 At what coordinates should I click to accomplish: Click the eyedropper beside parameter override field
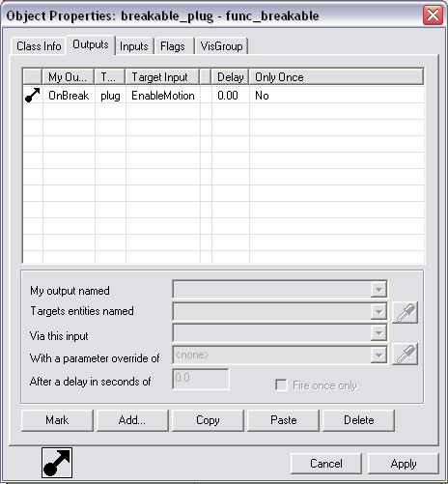pyautogui.click(x=405, y=354)
